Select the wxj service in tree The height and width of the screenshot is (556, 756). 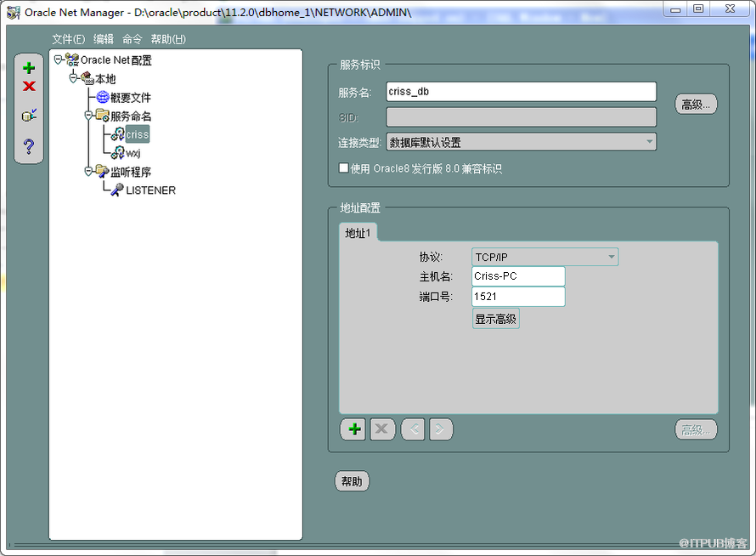coord(133,153)
